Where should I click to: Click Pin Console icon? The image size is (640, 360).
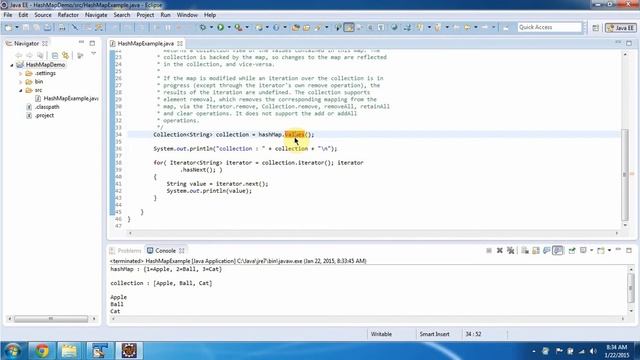(x=572, y=250)
